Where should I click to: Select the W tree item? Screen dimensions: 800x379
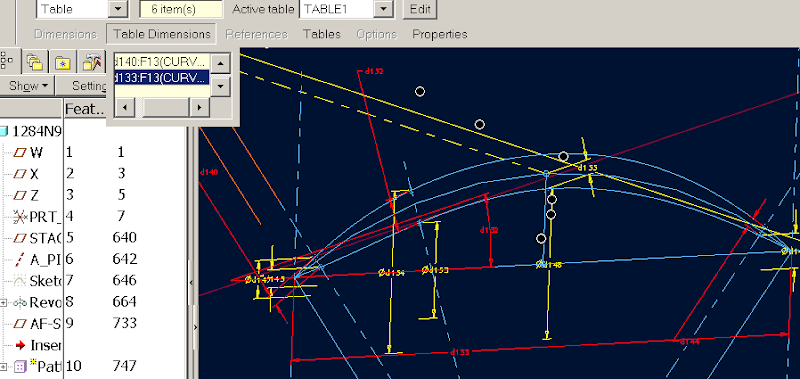coord(36,152)
